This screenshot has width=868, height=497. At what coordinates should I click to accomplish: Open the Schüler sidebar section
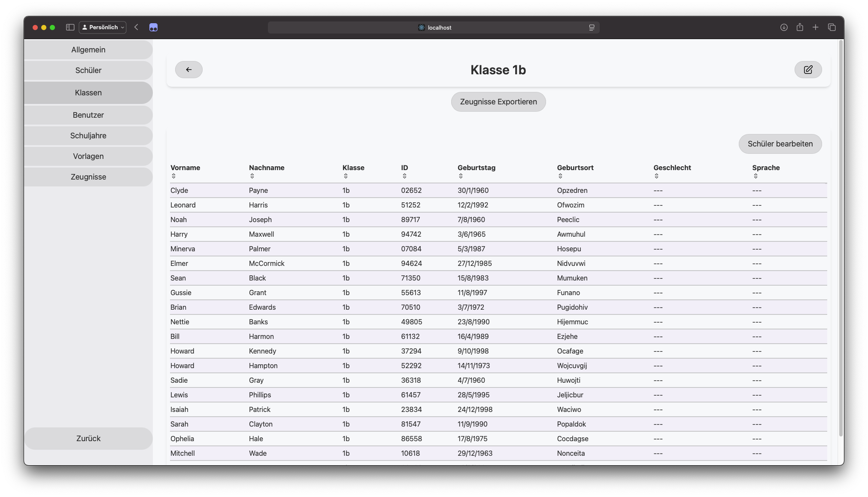[x=88, y=70]
